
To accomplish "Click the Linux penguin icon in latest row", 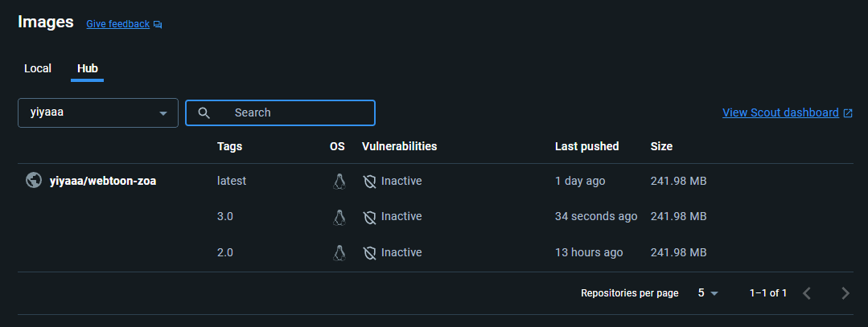I will click(339, 181).
